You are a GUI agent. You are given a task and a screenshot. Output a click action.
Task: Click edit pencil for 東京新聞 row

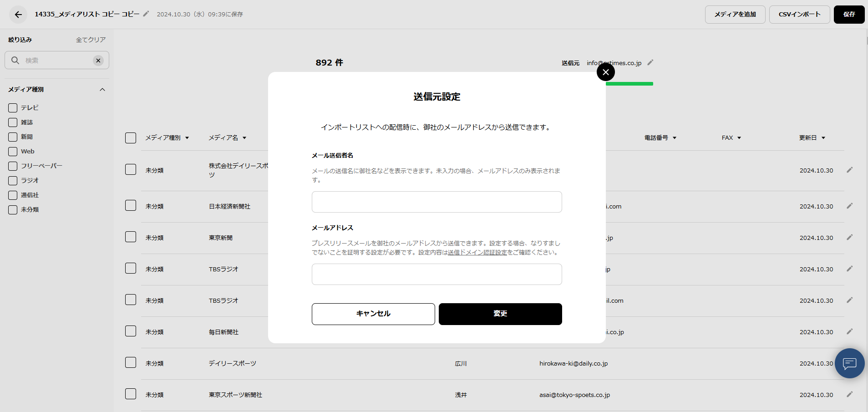coord(849,238)
